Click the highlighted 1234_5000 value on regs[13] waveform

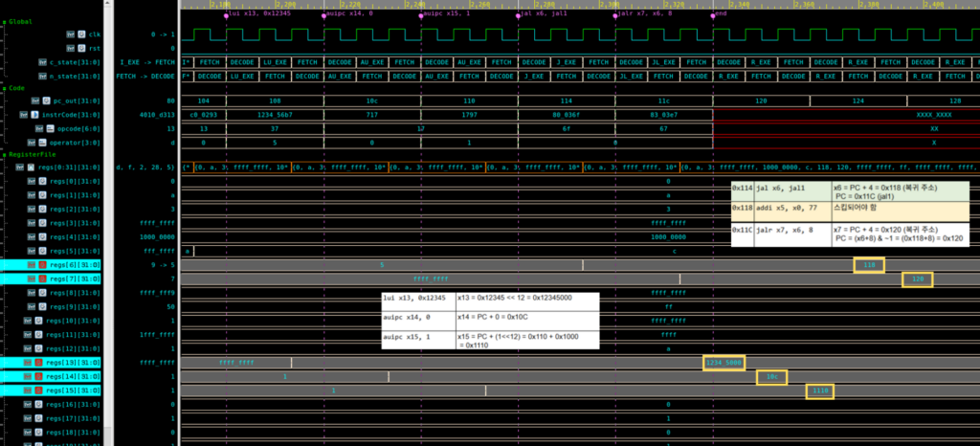point(724,363)
